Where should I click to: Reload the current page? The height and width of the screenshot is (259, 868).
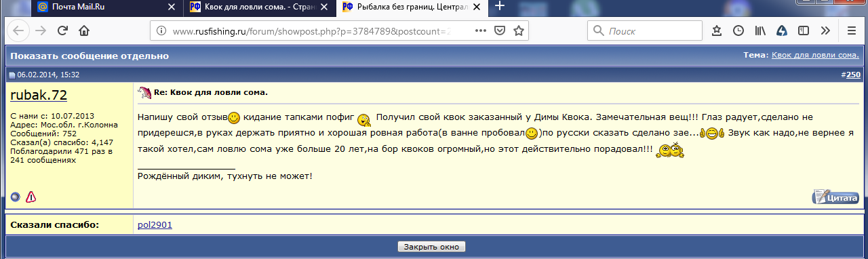(62, 31)
